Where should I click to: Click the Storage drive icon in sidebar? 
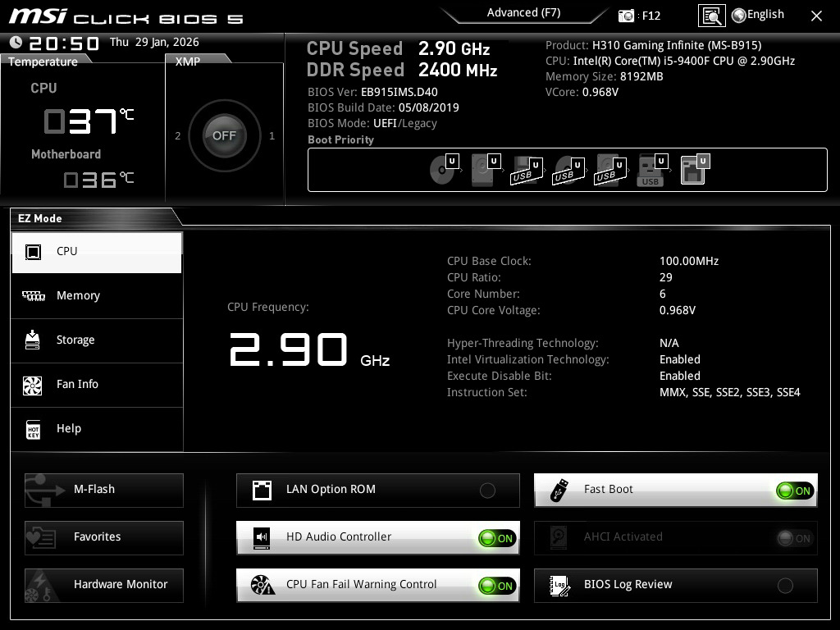33,340
